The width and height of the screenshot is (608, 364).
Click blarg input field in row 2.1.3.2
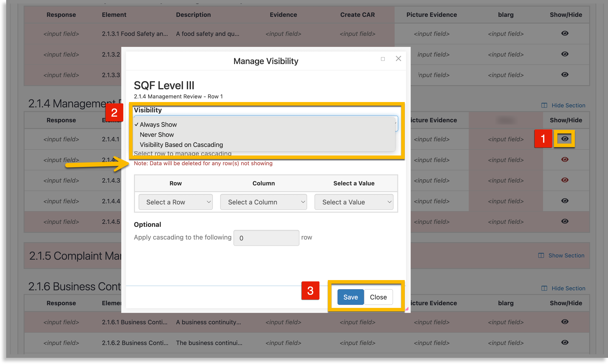pos(505,55)
